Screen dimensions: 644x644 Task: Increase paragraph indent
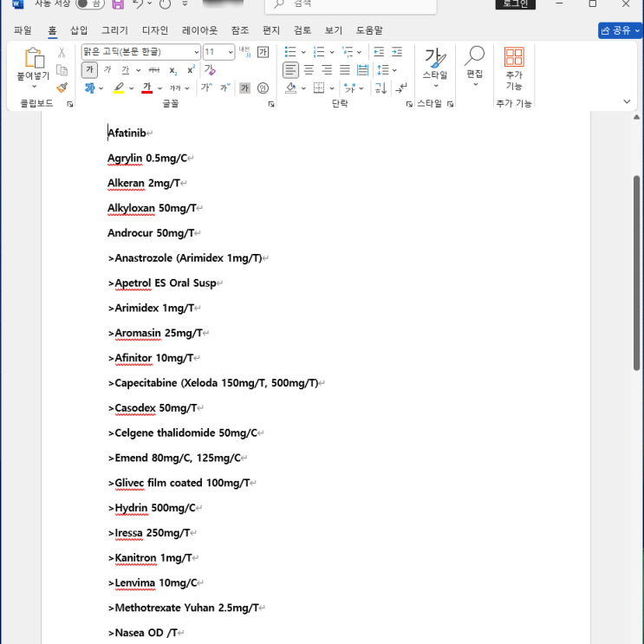(397, 52)
